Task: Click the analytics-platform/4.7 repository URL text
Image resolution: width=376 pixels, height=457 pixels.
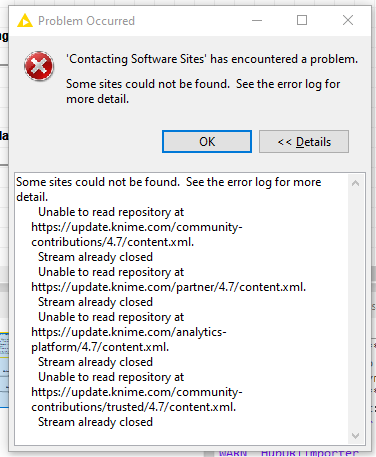Action: coord(129,339)
